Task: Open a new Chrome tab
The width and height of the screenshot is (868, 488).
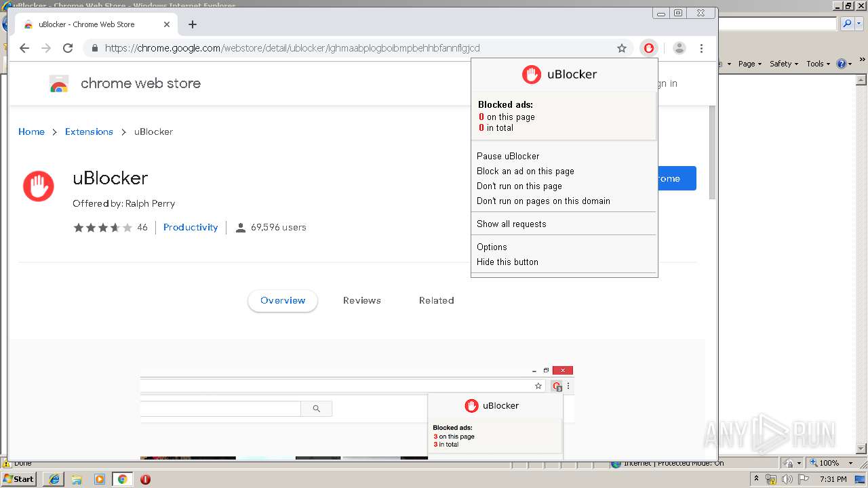Action: click(x=193, y=24)
